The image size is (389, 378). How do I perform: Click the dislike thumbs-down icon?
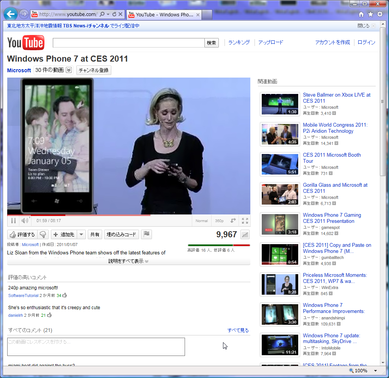[43, 234]
